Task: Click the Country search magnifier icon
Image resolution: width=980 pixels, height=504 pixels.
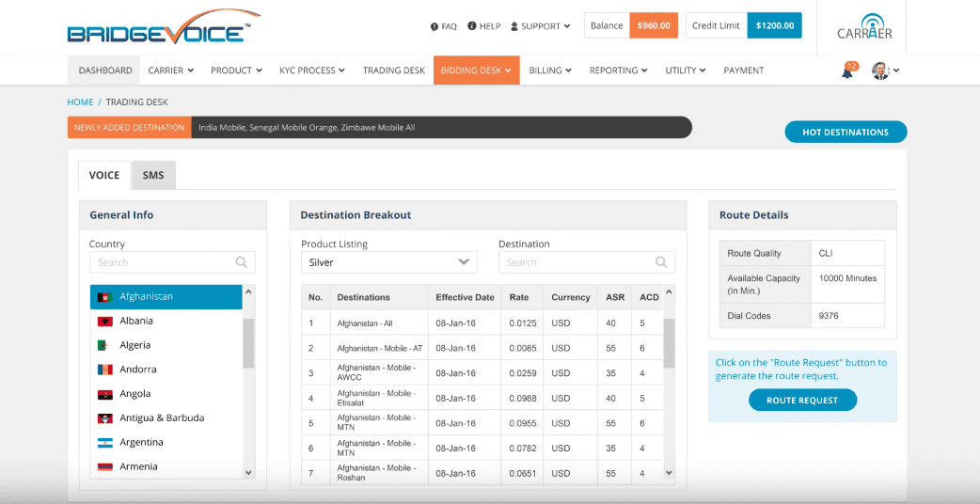Action: click(242, 262)
